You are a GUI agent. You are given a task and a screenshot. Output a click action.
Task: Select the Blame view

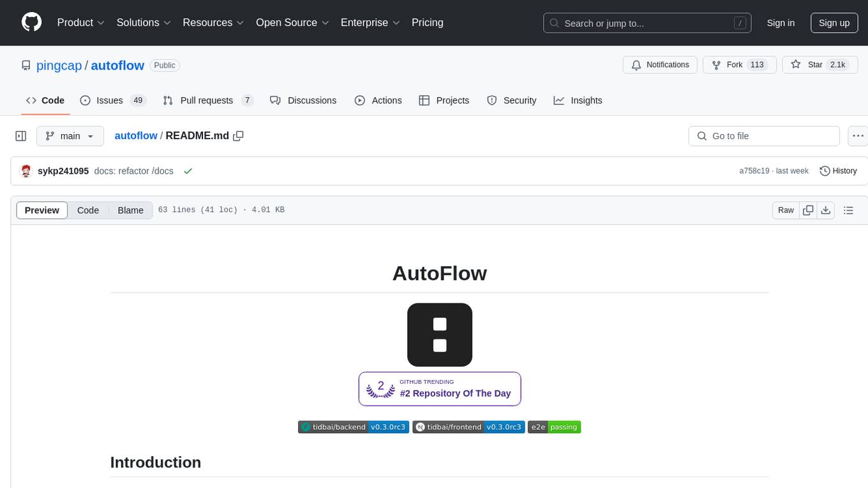(131, 210)
